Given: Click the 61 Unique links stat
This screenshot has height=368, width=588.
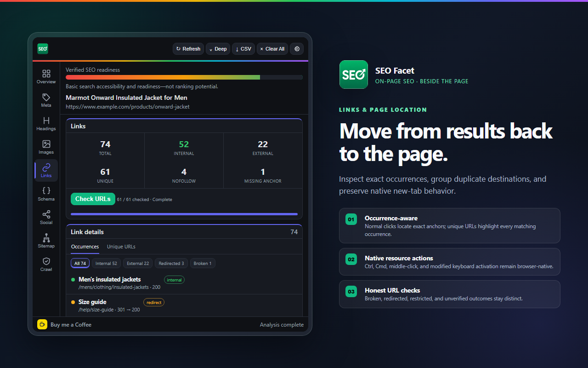Looking at the screenshot, I should click(105, 175).
